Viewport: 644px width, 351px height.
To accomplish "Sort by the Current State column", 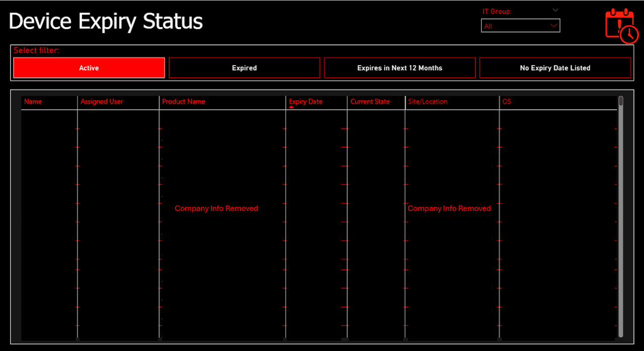I will [370, 101].
